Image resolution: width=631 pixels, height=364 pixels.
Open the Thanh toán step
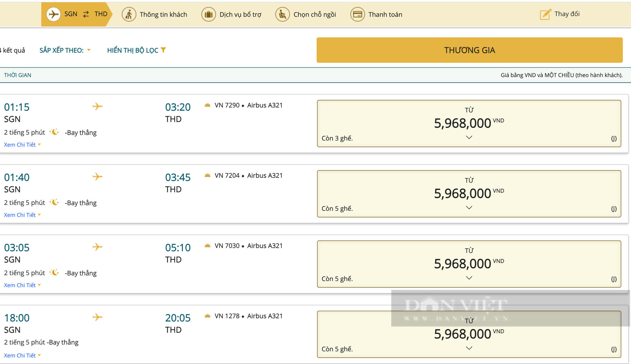(376, 14)
